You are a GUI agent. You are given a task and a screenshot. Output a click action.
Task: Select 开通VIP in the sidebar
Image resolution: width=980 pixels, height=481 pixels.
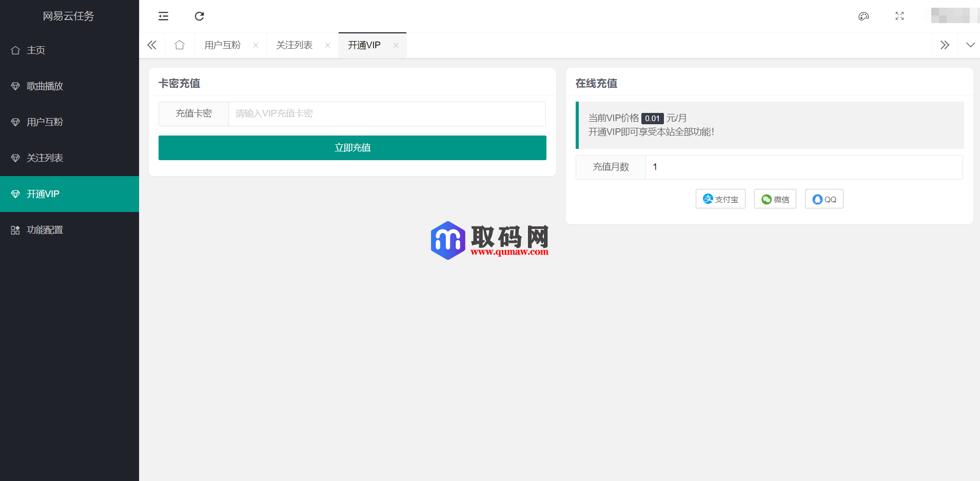[69, 194]
